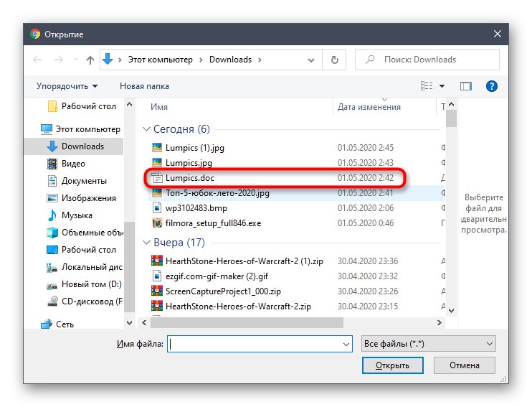
Task: Sort by 'Дата изменения' column header
Action: coord(369,107)
